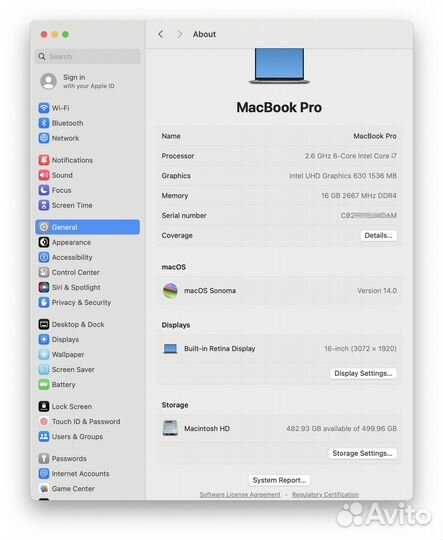This screenshot has width=443, height=540.
Task: Go back with the left chevron
Action: pos(161,34)
